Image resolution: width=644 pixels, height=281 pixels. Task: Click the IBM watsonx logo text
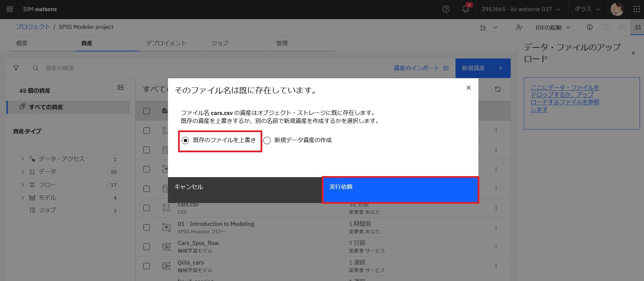pos(40,9)
